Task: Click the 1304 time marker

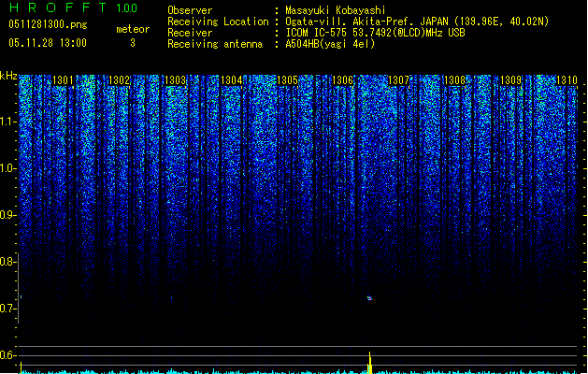Action: click(x=232, y=80)
